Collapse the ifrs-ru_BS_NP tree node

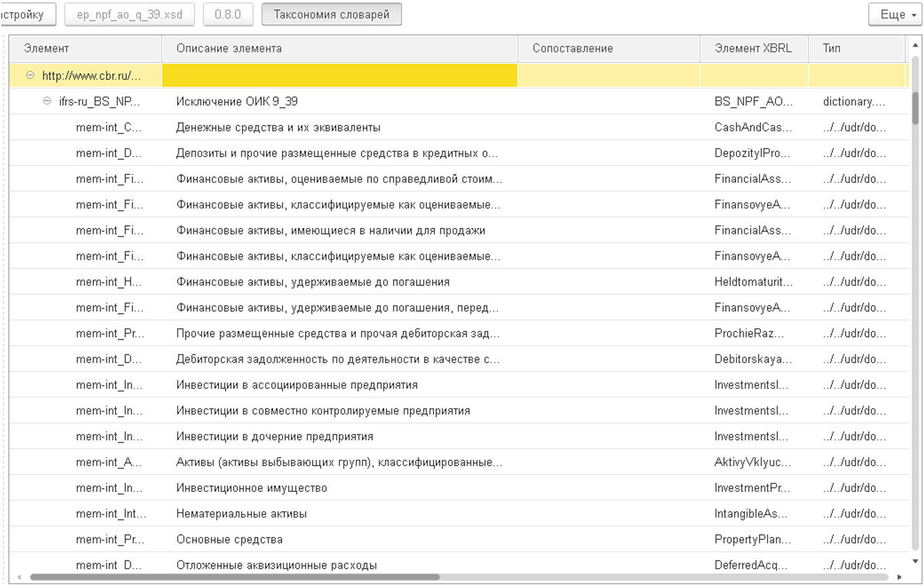(47, 101)
